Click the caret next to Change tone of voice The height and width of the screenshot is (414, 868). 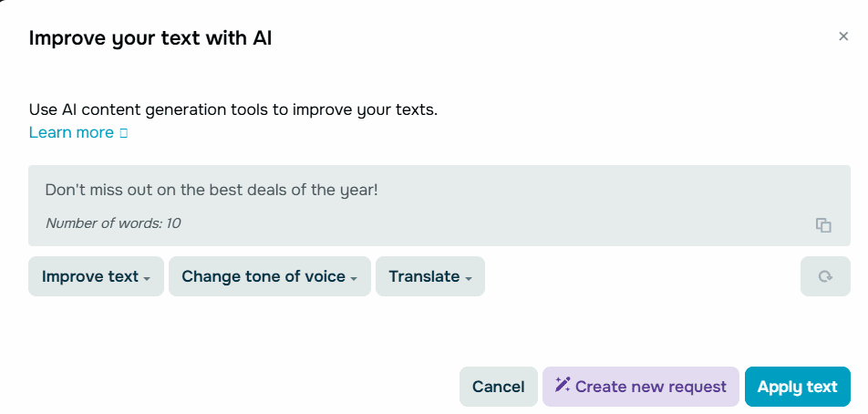(x=354, y=278)
